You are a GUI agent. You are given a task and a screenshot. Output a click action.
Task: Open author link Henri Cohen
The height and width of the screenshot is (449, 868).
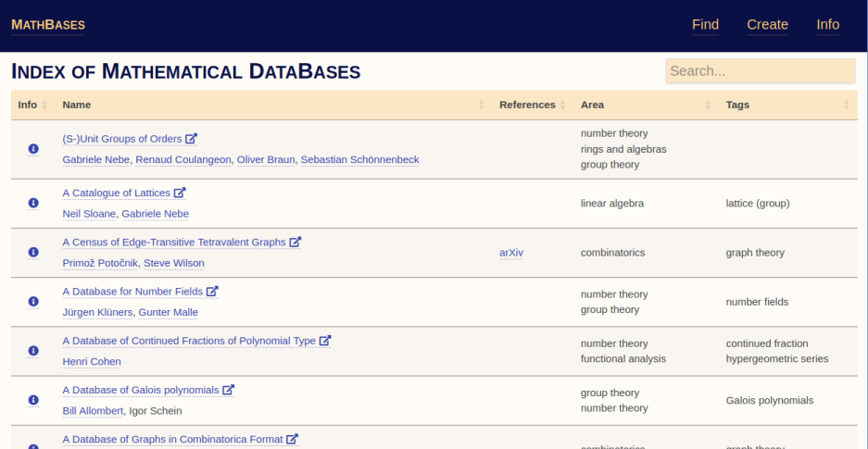[x=92, y=361]
